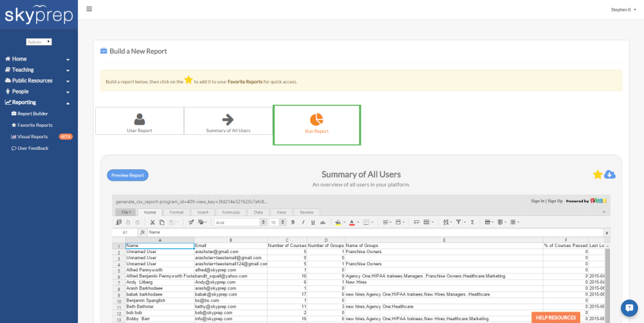Click the wrap text icon
This screenshot has height=323, width=644.
click(416, 222)
